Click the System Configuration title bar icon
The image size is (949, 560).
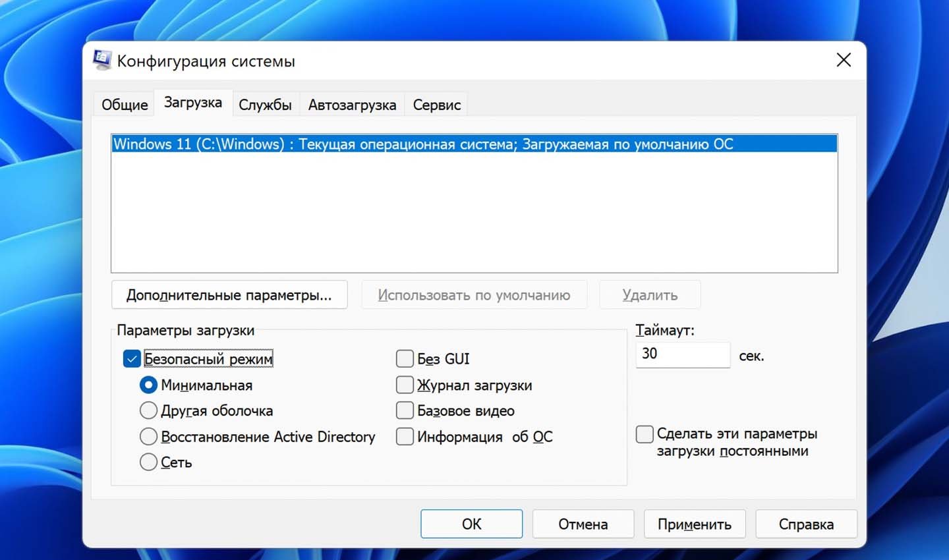click(x=102, y=60)
